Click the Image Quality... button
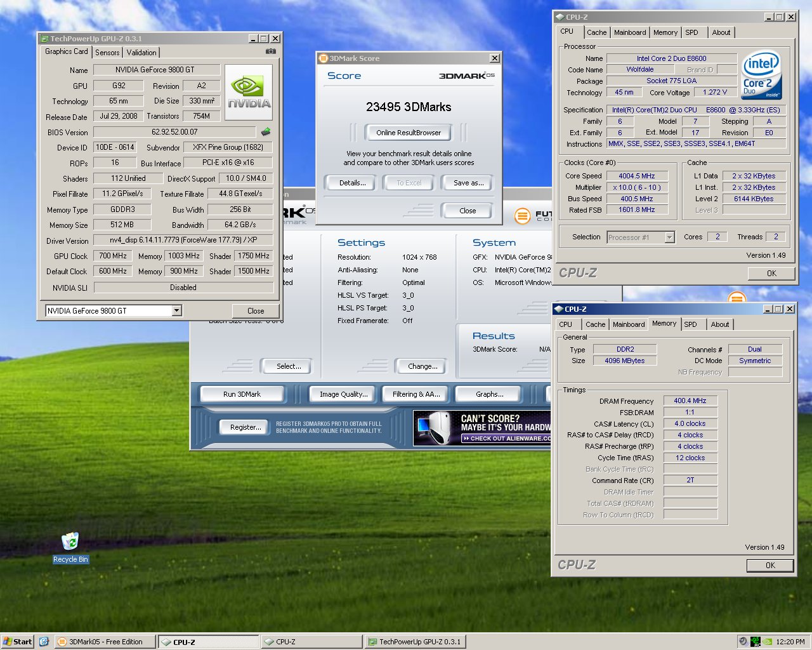 pos(343,394)
